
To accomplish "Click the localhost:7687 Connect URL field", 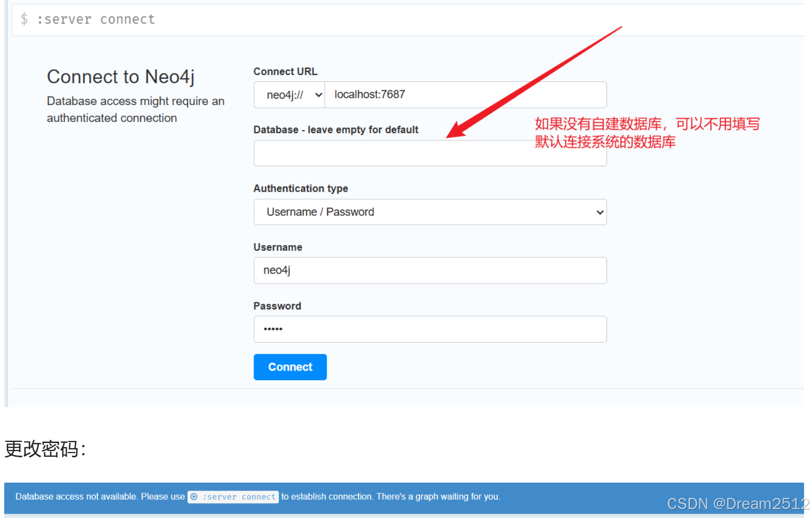I will point(465,95).
